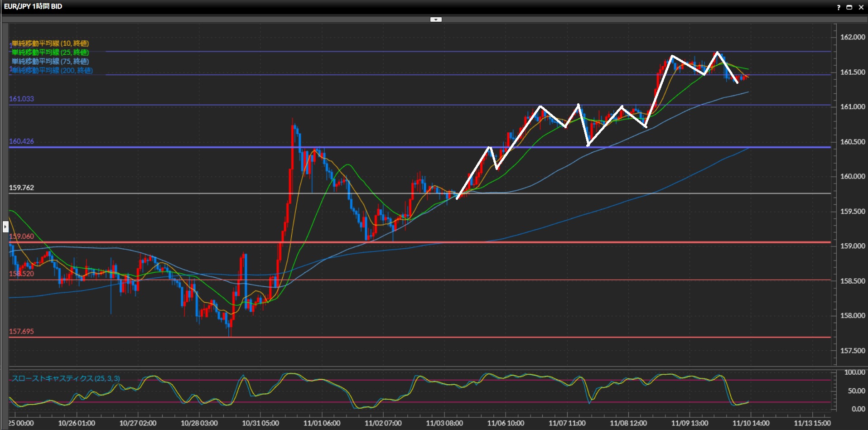The image size is (868, 430).
Task: Click the slow stochastics (25, 3, 3) label
Action: point(66,378)
